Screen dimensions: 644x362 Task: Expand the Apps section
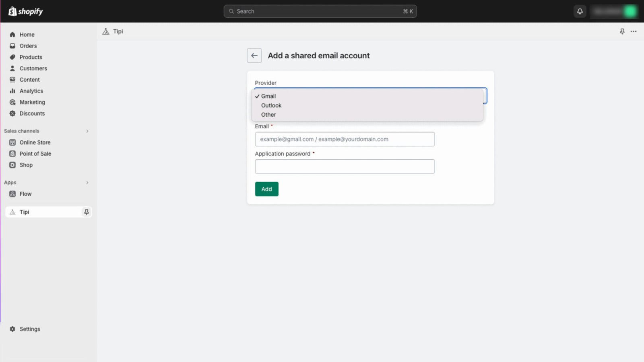[x=87, y=183]
